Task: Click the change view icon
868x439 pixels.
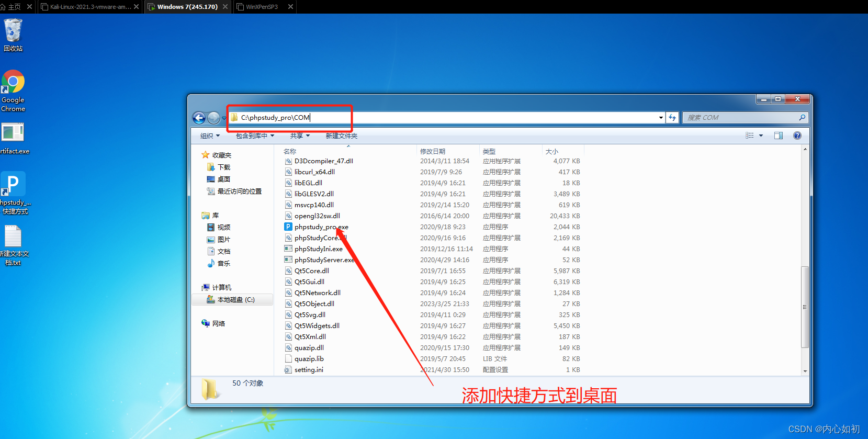Action: coord(750,136)
